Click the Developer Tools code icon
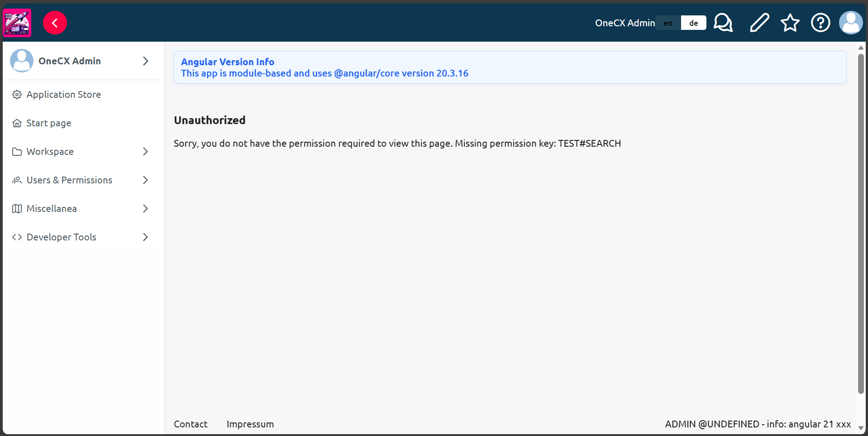The height and width of the screenshot is (436, 868). (x=17, y=237)
